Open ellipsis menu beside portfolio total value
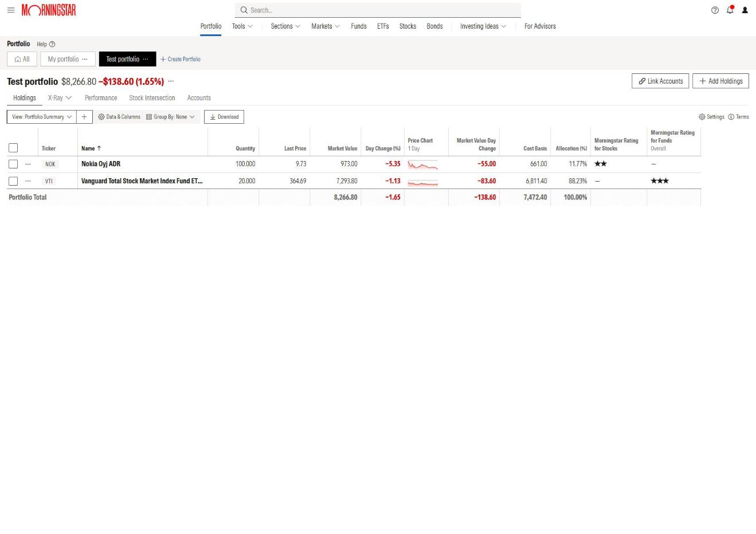The image size is (756, 534). click(171, 81)
